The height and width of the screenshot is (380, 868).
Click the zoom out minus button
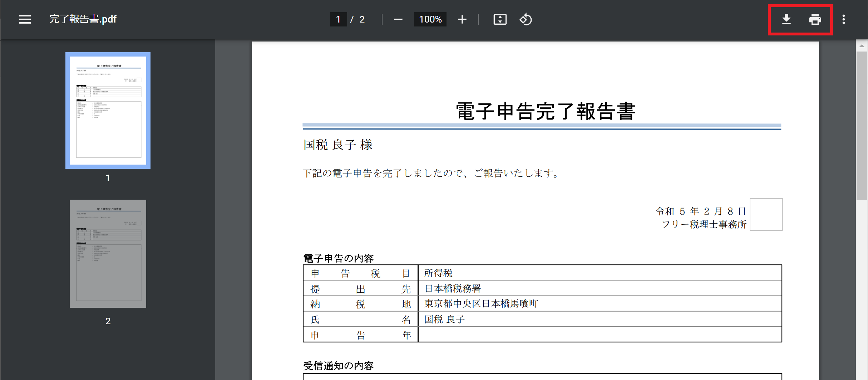coord(398,19)
